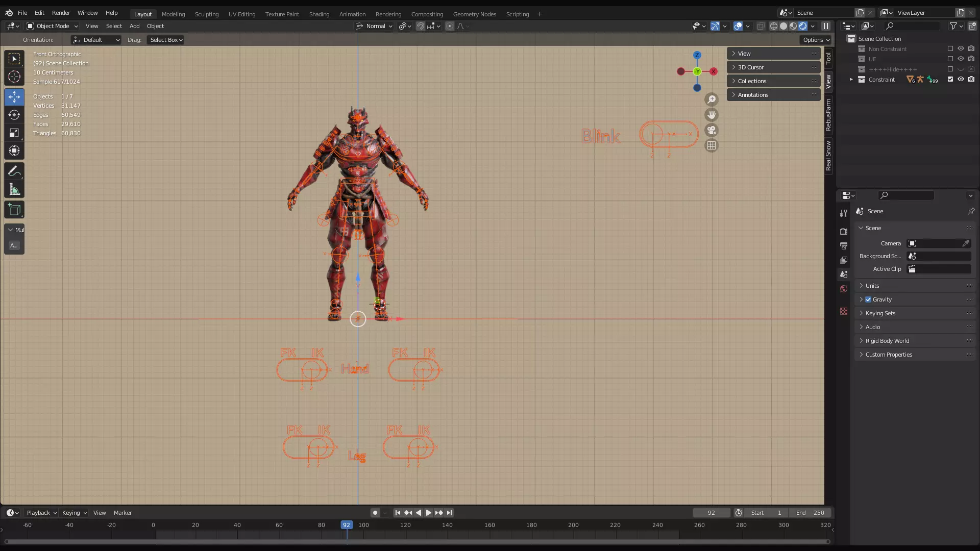Disable Constraint collection in renders
The width and height of the screenshot is (980, 551).
coord(971,79)
